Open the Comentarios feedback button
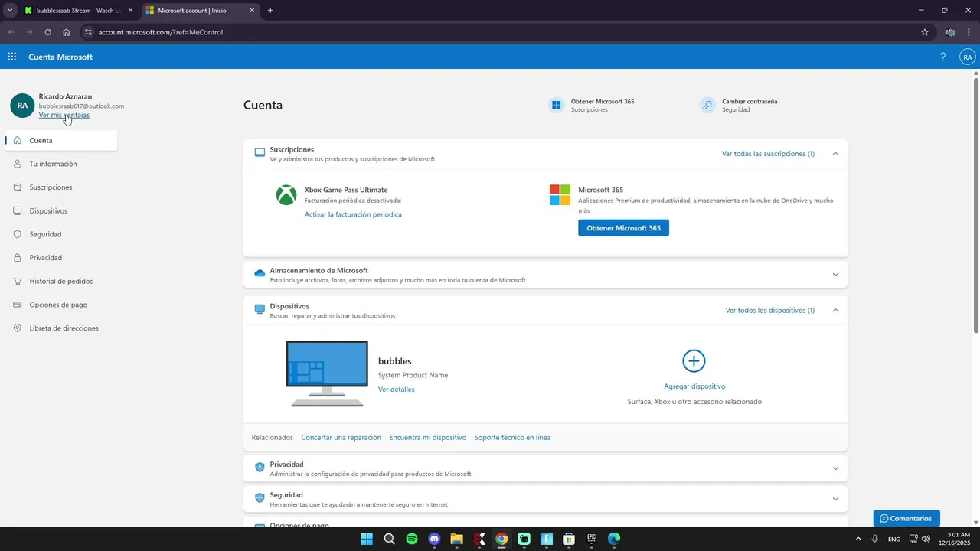 [x=906, y=518]
